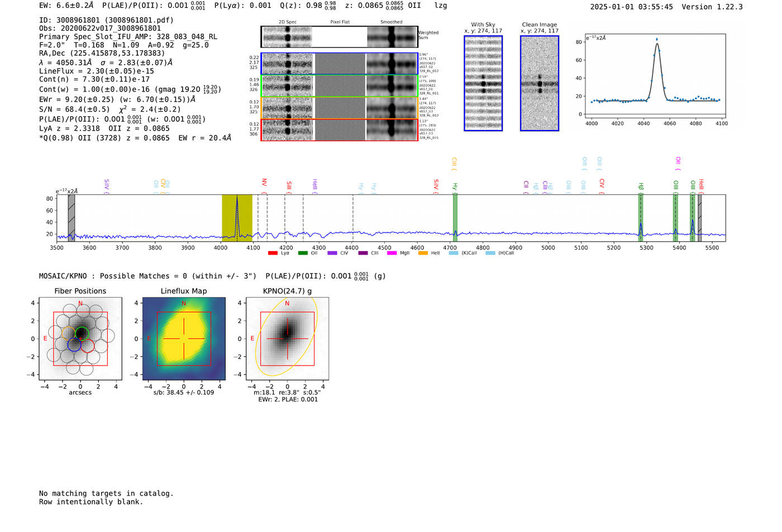
Task: Click the timestamp 2025-01-01 03:55:45
Action: point(632,7)
